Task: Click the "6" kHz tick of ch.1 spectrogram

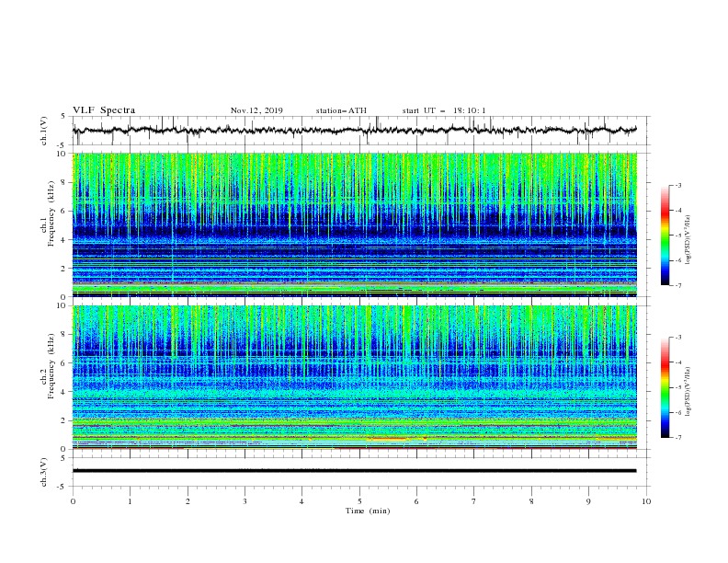Action: point(64,212)
